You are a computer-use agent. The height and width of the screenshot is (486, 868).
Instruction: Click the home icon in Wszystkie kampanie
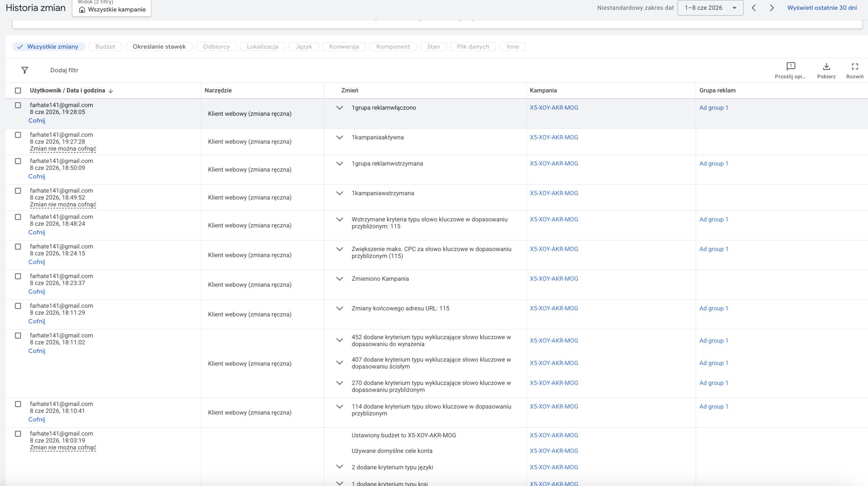pos(82,10)
